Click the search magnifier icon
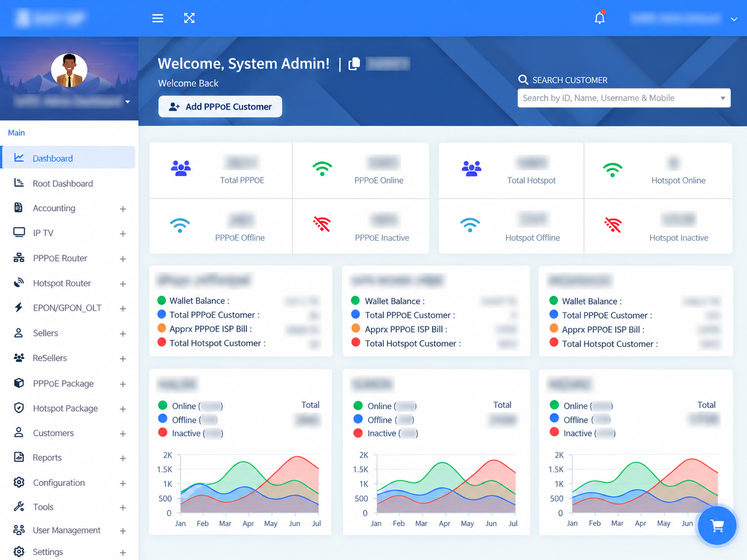This screenshot has width=747, height=560. [x=523, y=80]
